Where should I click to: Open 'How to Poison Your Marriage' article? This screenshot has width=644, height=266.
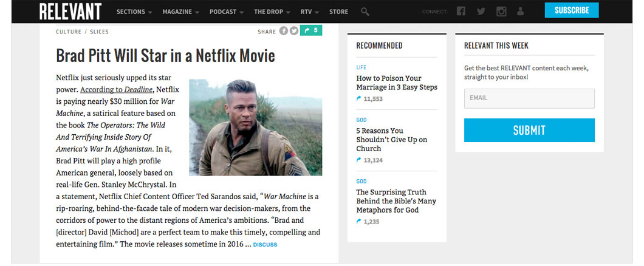(x=396, y=83)
